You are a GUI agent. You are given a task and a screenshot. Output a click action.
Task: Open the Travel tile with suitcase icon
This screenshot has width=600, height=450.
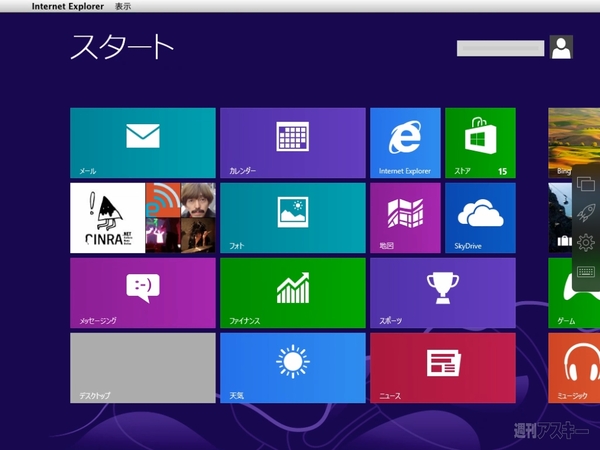coord(560,218)
